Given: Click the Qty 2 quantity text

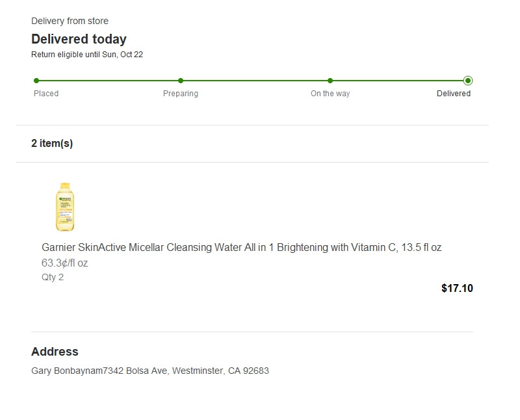Looking at the screenshot, I should (53, 278).
